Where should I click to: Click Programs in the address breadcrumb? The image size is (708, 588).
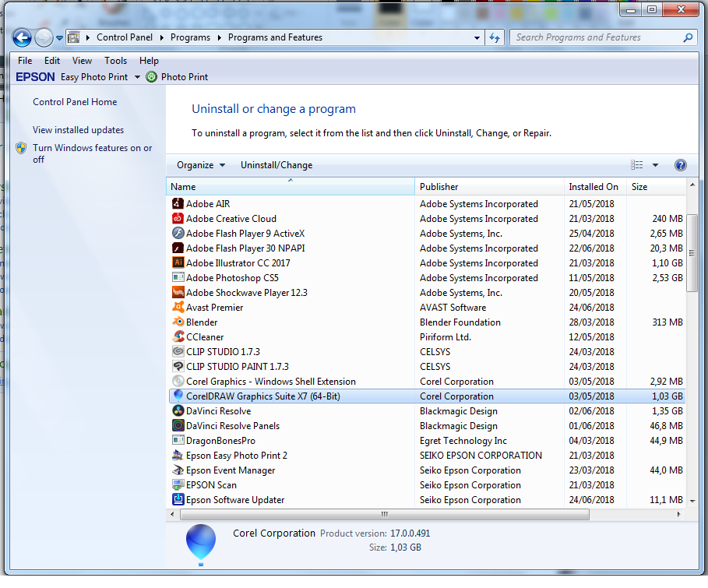[x=190, y=37]
